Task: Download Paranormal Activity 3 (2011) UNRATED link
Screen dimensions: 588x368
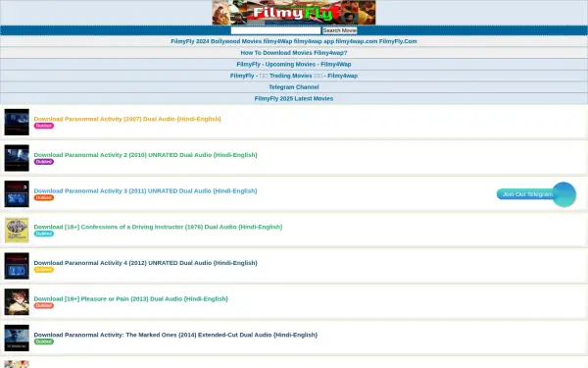Action: (x=145, y=190)
